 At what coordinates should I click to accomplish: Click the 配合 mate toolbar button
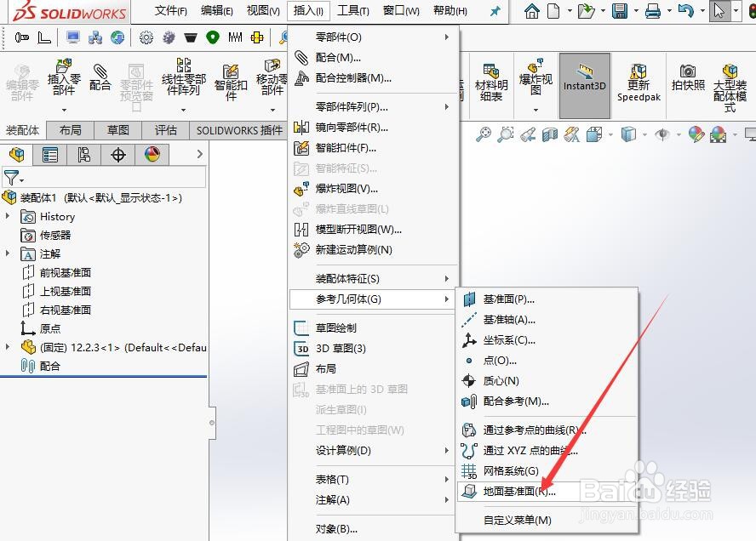pos(100,78)
